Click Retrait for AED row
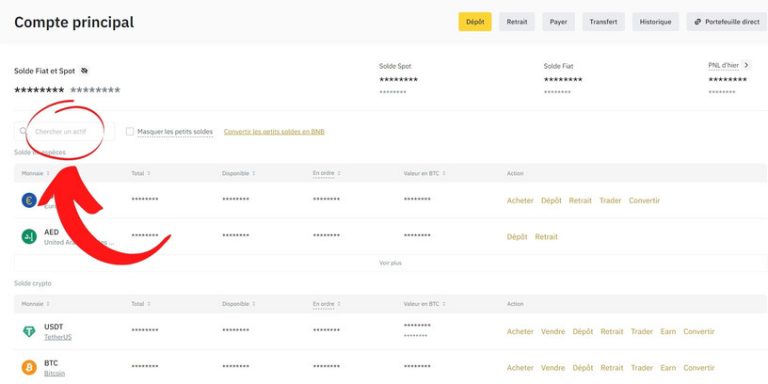This screenshot has width=768, height=384. tap(546, 237)
